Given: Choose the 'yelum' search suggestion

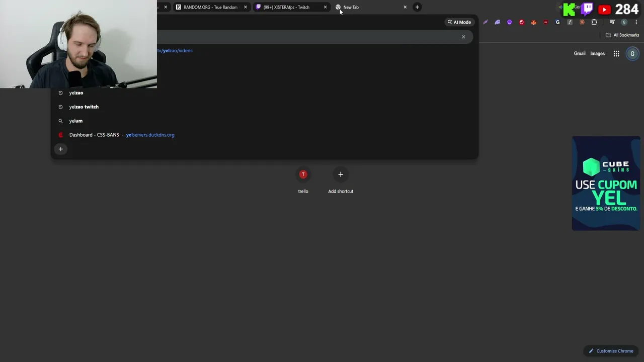Looking at the screenshot, I should click(264, 121).
